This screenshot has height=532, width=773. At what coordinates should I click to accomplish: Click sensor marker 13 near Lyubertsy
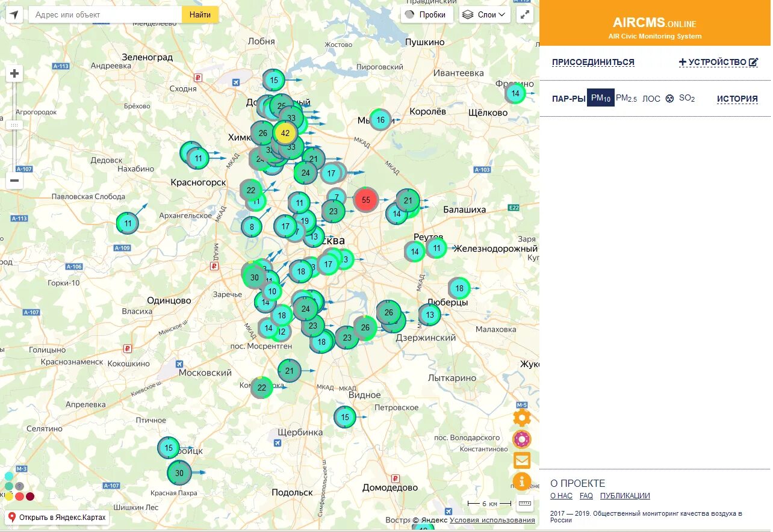[x=430, y=315]
